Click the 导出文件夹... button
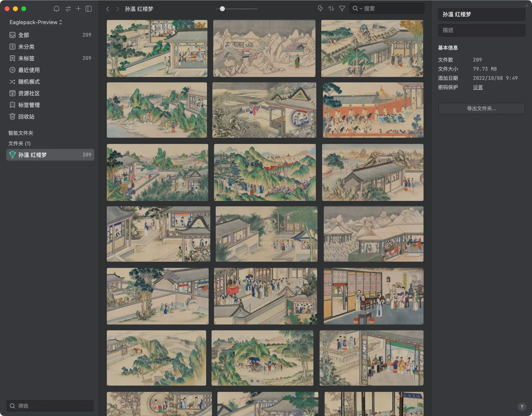 pos(481,109)
